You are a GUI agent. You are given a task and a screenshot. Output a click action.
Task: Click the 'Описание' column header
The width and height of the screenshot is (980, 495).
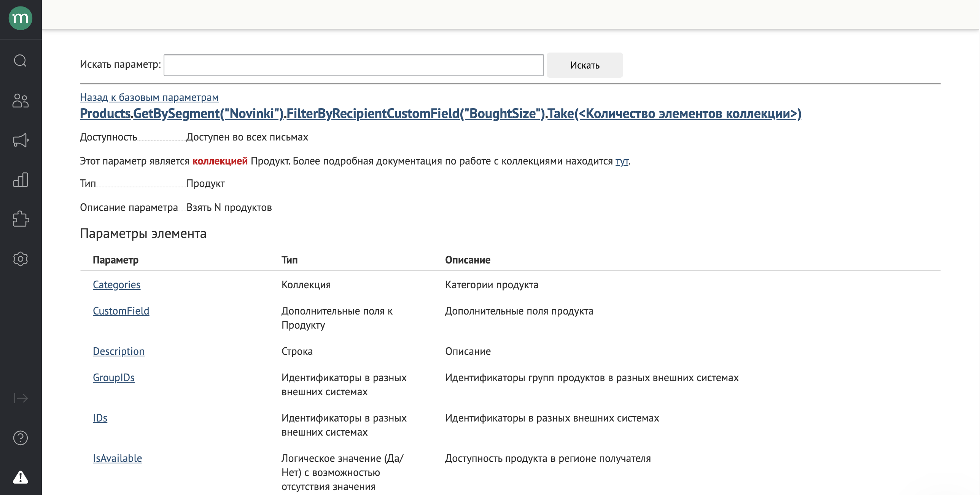pos(468,260)
